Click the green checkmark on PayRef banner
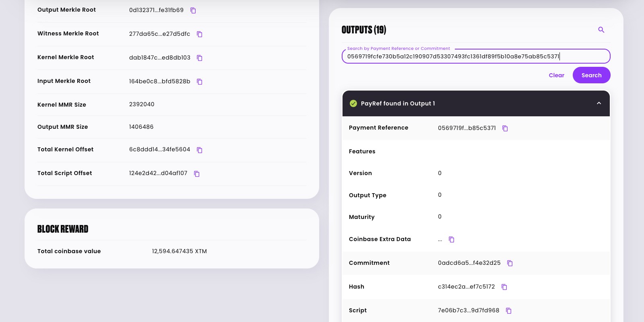The width and height of the screenshot is (644, 322). 353,103
